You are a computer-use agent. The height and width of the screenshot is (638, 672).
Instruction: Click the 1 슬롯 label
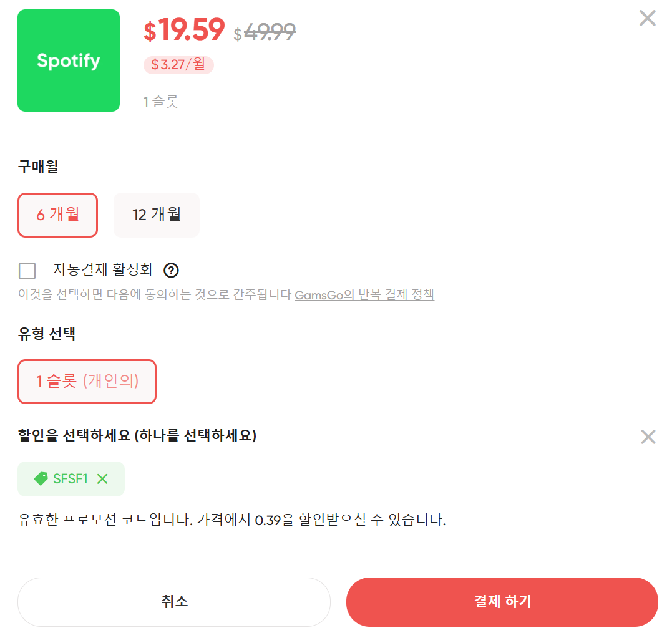click(x=161, y=101)
